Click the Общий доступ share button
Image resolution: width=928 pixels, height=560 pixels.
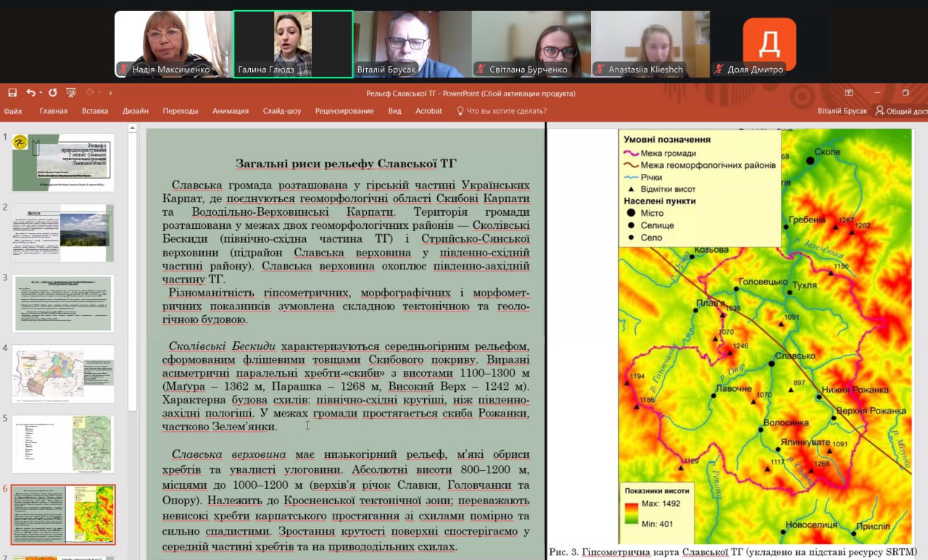[x=901, y=111]
